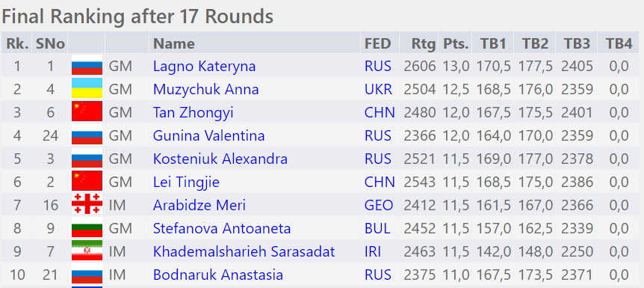This screenshot has width=644, height=288.
Task: Click the BUL federation link
Action: point(378,228)
